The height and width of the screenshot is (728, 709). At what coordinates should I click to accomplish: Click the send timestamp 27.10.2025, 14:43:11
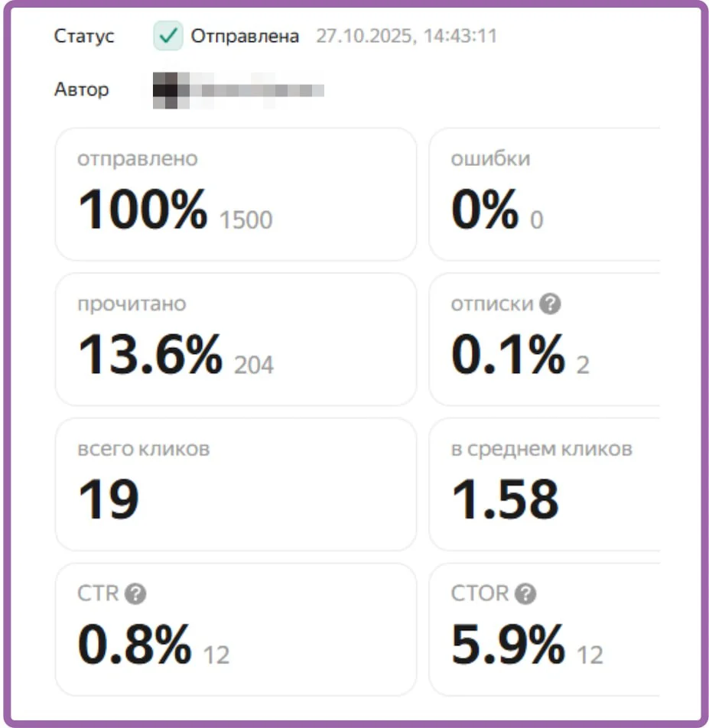[406, 36]
